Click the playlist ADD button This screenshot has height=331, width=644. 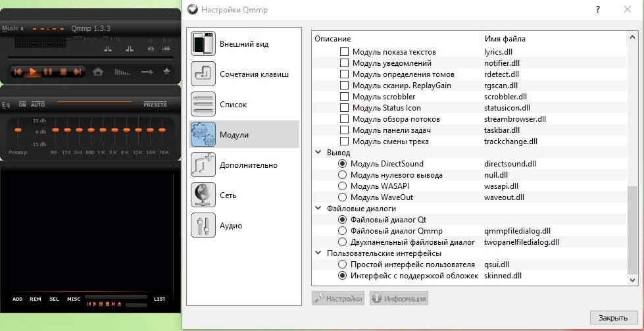point(18,299)
